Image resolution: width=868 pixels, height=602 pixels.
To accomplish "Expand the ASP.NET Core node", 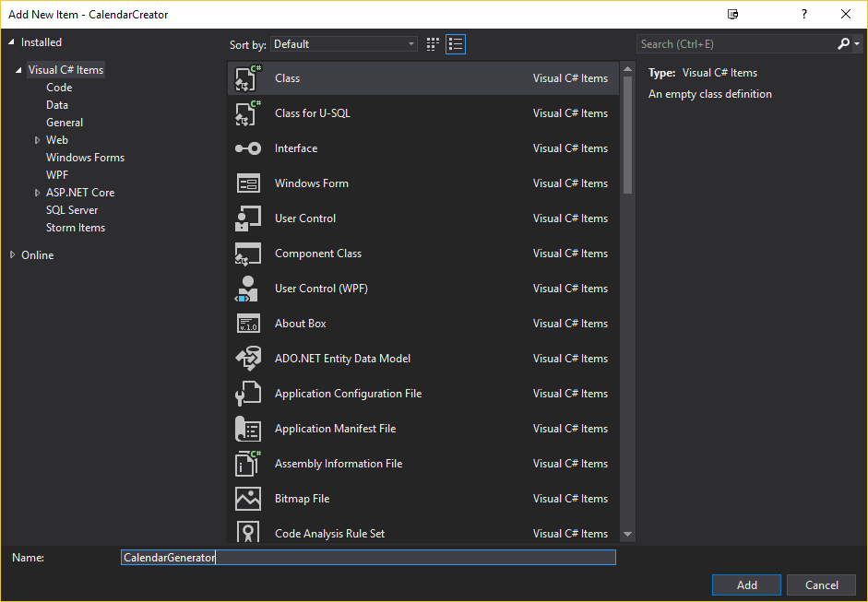I will coord(38,193).
